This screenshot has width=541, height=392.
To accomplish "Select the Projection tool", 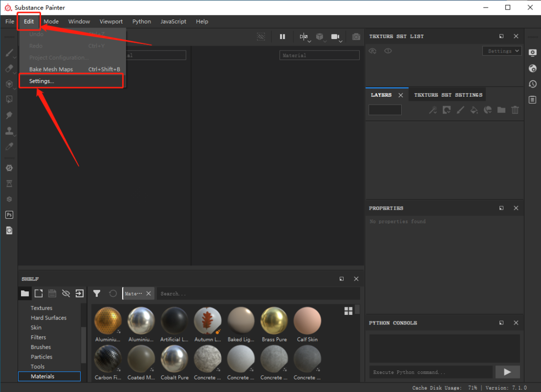I will pyautogui.click(x=10, y=84).
